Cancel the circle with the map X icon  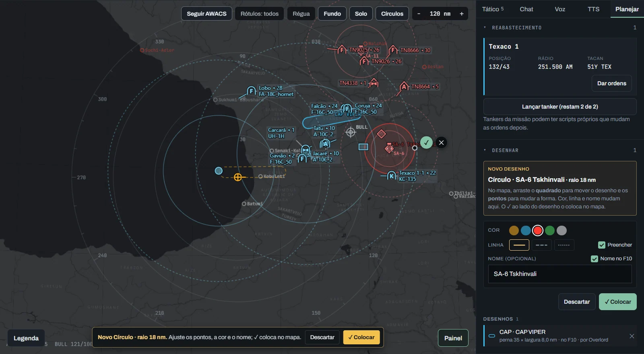point(442,142)
